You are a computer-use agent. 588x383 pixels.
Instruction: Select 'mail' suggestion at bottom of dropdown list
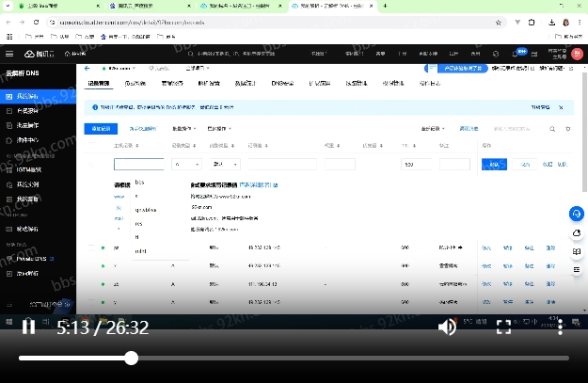pos(140,251)
